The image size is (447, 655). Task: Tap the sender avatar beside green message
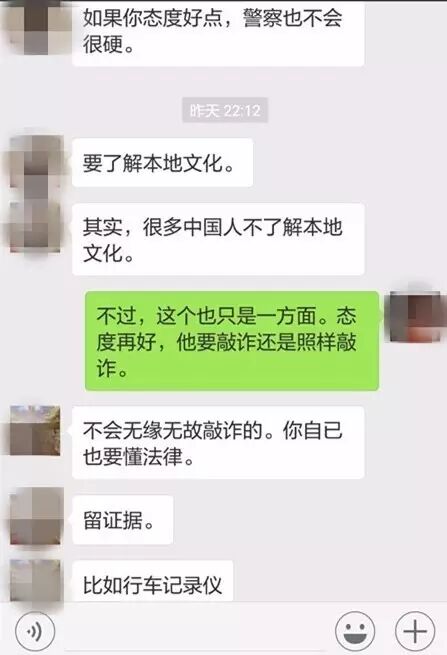415,317
